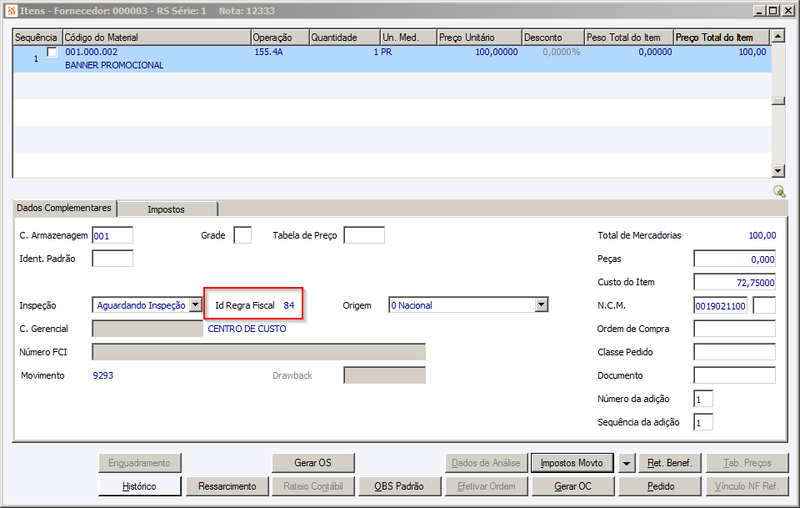Click the Ident. Padrão field
The image size is (800, 508).
tap(113, 259)
